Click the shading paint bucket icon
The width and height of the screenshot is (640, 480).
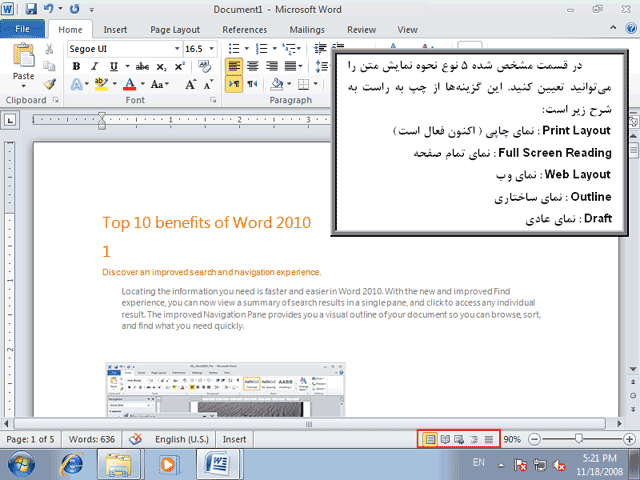(x=277, y=84)
